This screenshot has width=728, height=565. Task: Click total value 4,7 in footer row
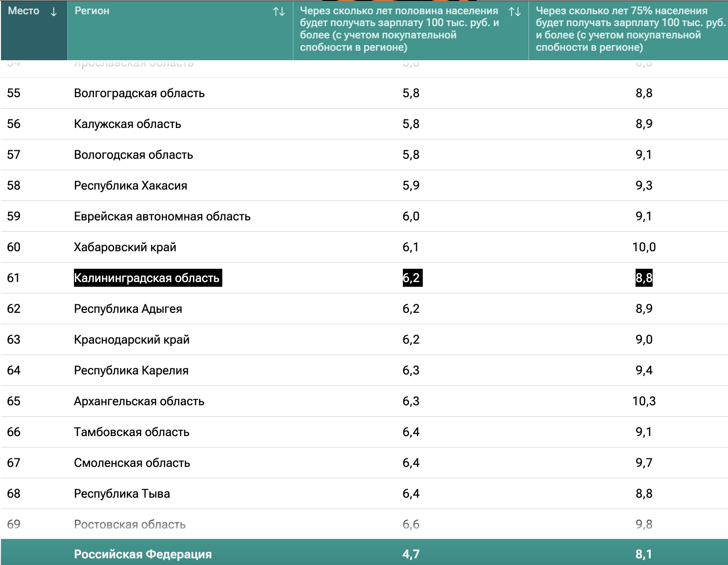pyautogui.click(x=411, y=554)
